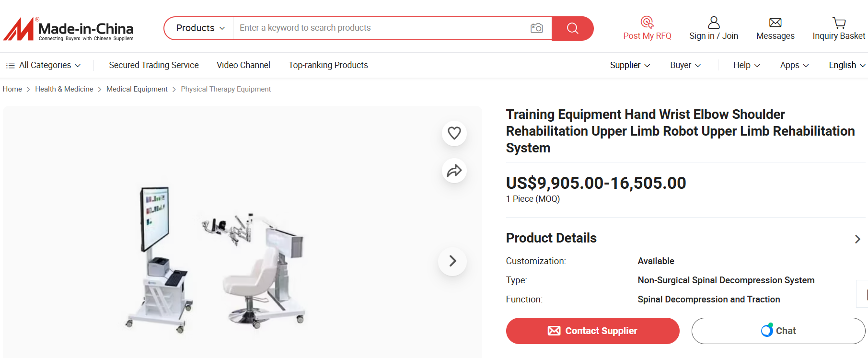868x358 pixels.
Task: Expand the Supplier menu
Action: [x=629, y=65]
